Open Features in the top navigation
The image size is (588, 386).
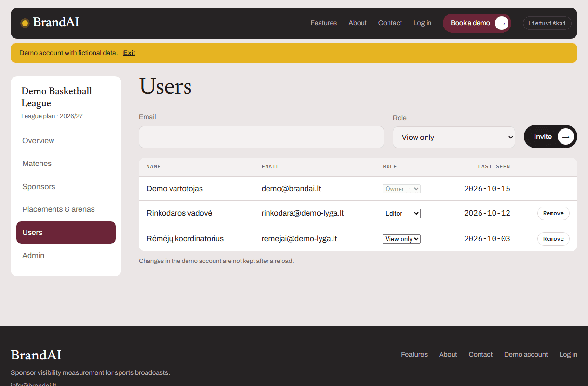coord(324,23)
